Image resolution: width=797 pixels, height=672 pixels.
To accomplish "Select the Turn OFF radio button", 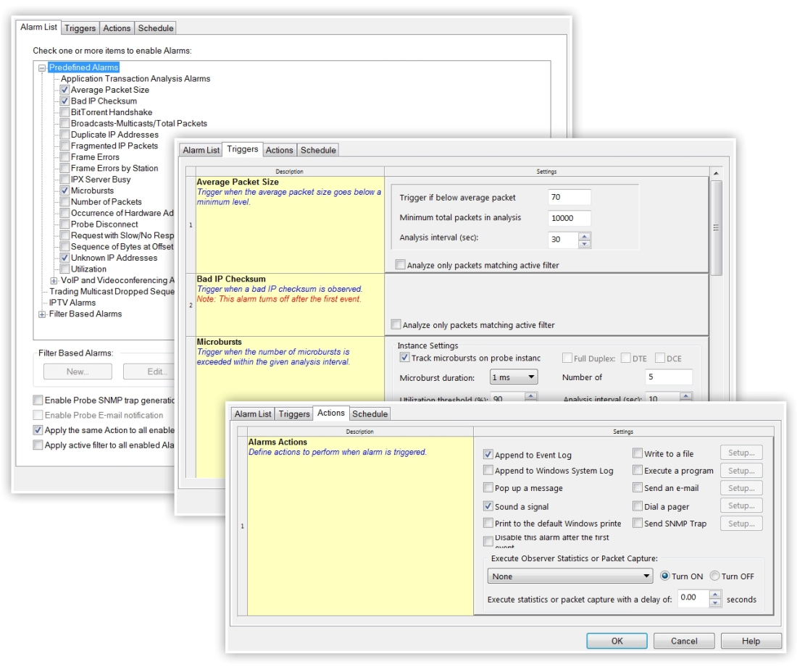I will tap(715, 576).
